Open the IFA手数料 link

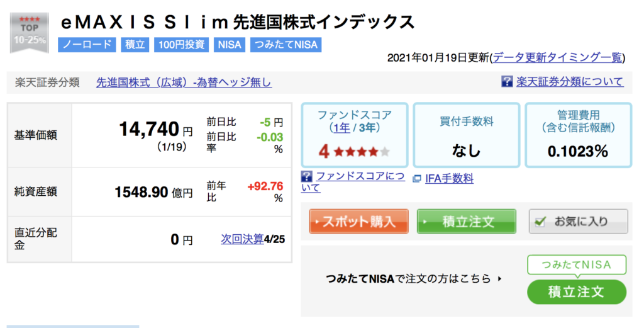449,178
